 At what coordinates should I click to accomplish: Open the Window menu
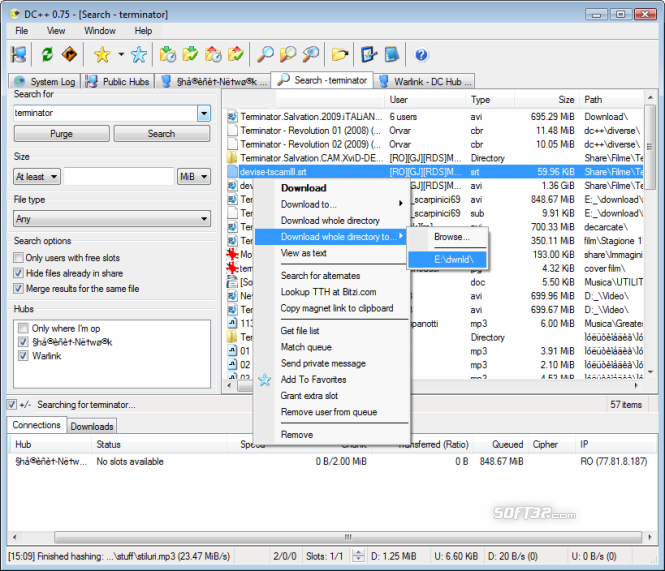(x=100, y=31)
